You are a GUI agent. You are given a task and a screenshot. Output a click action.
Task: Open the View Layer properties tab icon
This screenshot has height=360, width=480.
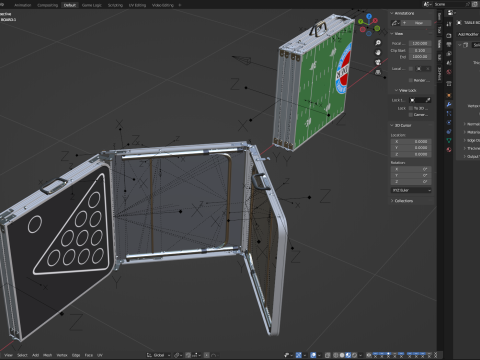449,54
